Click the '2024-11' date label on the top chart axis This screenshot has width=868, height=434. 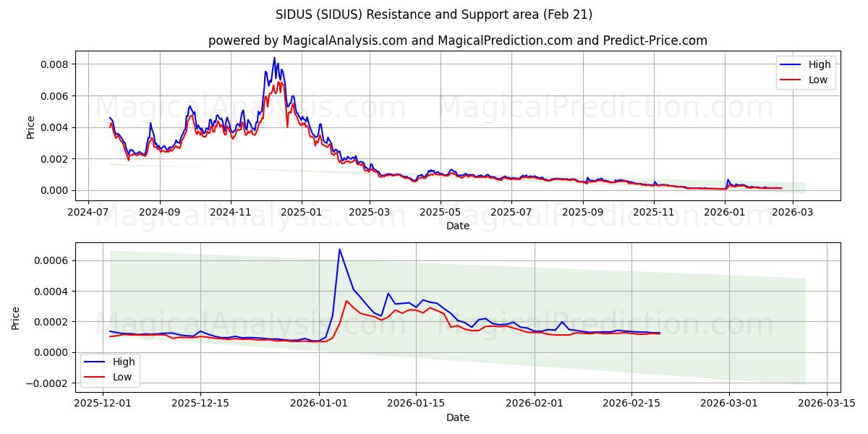point(230,212)
